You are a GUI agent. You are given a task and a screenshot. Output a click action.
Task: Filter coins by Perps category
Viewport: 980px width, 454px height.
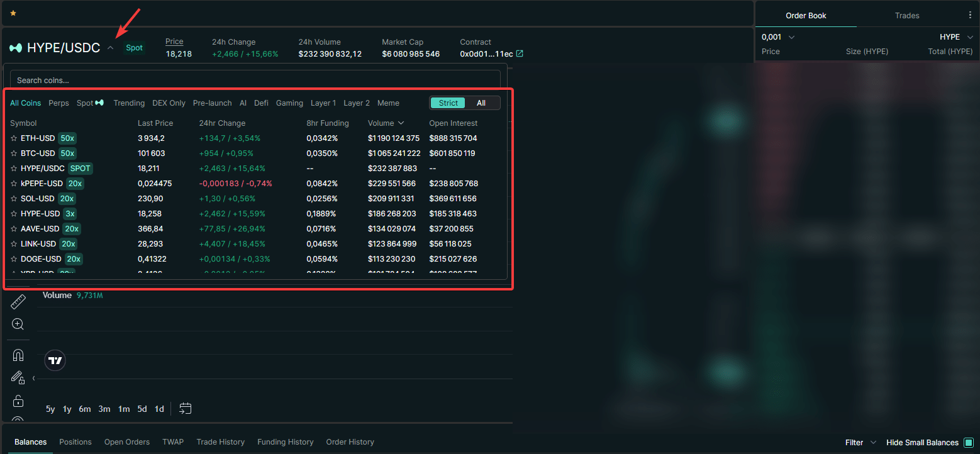click(58, 103)
